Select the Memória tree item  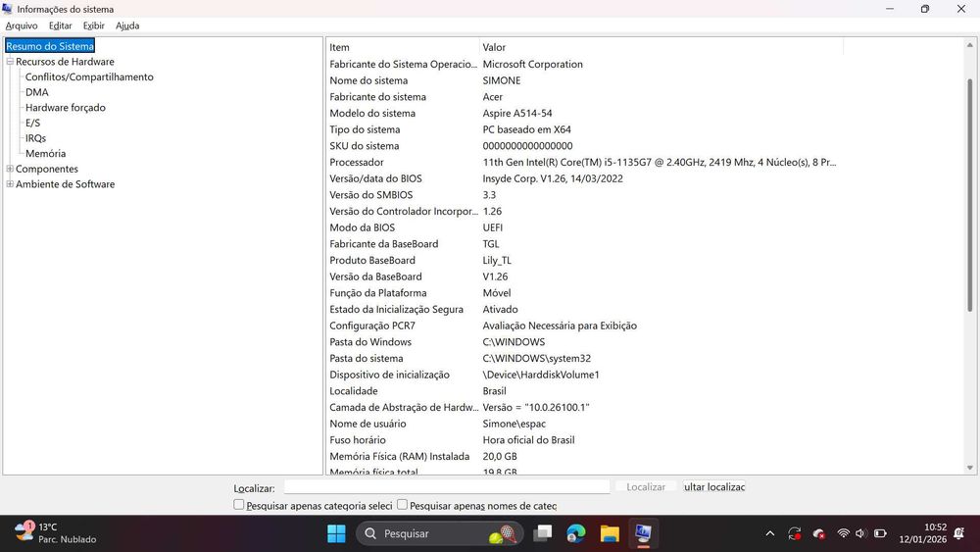(x=46, y=153)
